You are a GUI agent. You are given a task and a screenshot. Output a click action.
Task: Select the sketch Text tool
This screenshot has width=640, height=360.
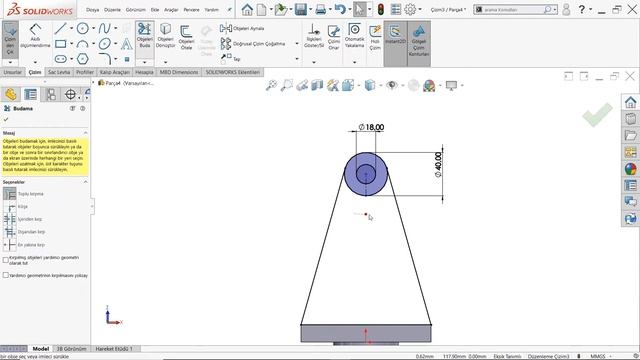click(127, 44)
